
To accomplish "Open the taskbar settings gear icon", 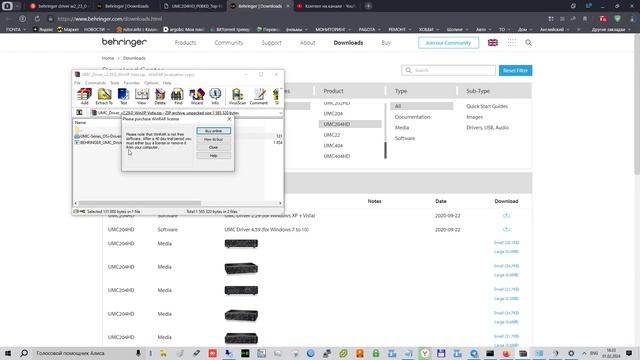I will click(571, 353).
